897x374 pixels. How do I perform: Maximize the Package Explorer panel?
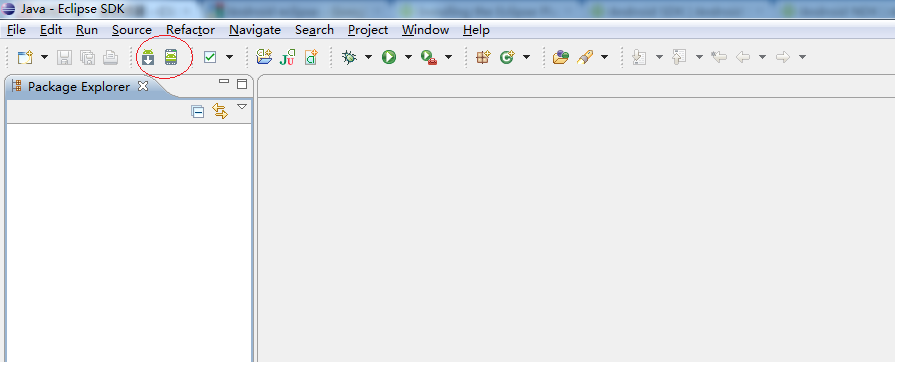tap(242, 83)
